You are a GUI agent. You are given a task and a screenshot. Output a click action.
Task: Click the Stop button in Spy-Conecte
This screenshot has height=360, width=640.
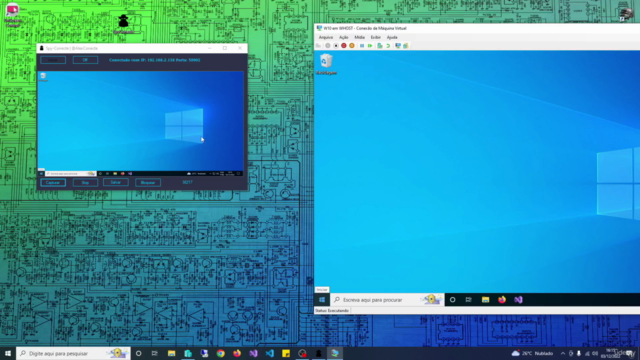point(85,182)
